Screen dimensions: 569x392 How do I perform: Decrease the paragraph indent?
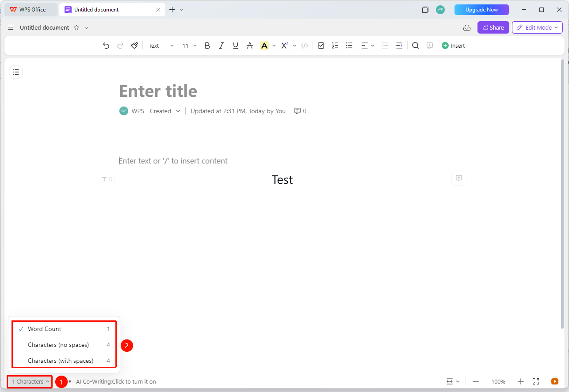(x=385, y=46)
